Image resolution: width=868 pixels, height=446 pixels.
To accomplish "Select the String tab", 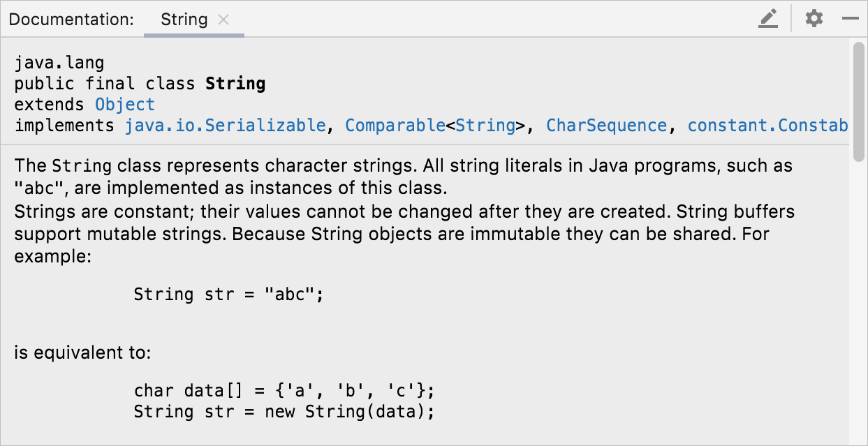I will tap(183, 19).
